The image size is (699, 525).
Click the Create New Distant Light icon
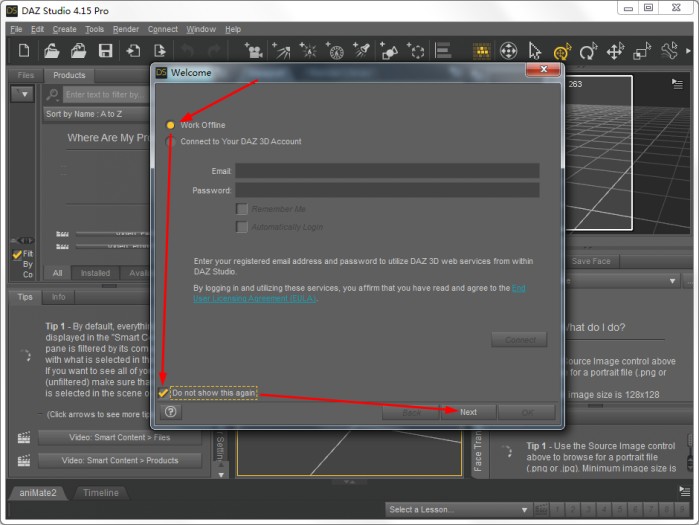[x=281, y=51]
